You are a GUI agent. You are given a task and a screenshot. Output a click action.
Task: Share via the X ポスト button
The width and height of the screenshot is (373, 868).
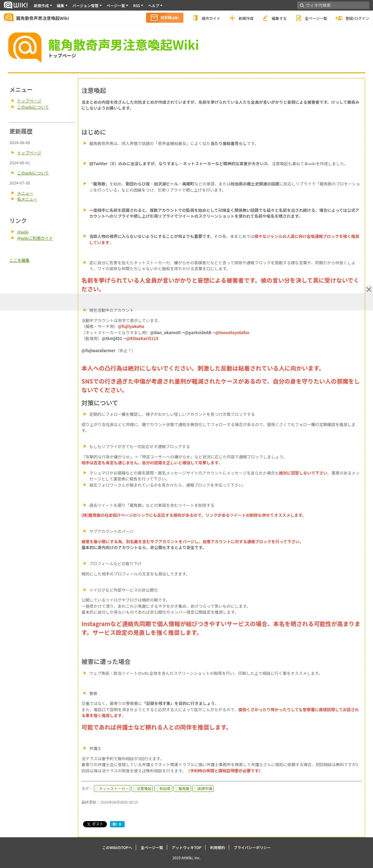coord(95,824)
